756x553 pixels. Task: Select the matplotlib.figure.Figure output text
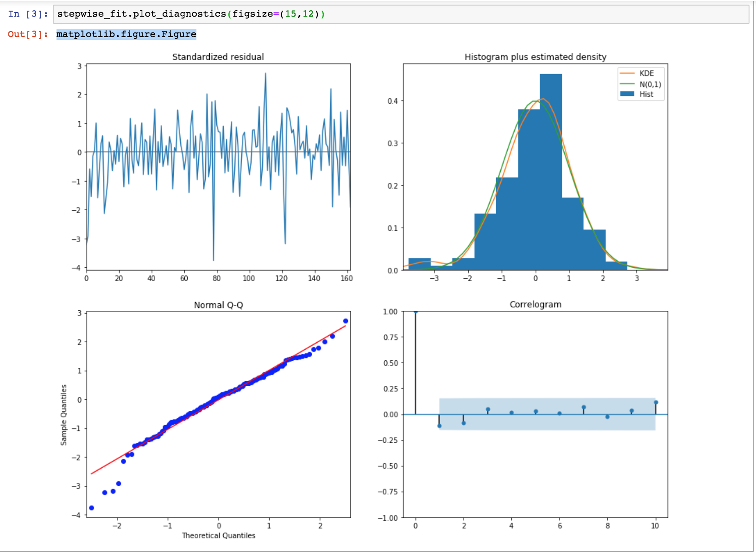pyautogui.click(x=126, y=34)
